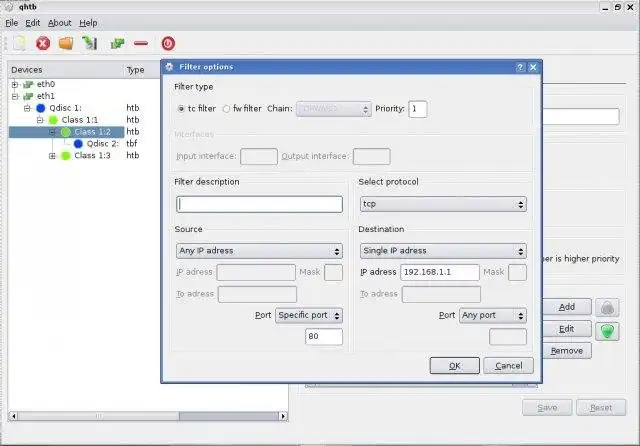This screenshot has height=446, width=640.
Task: Click the destination port number field
Action: click(508, 337)
